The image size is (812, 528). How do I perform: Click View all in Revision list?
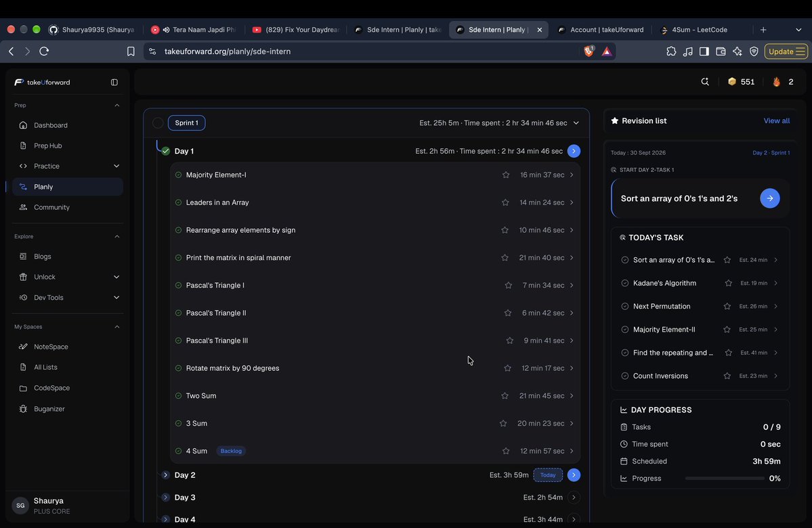point(776,120)
